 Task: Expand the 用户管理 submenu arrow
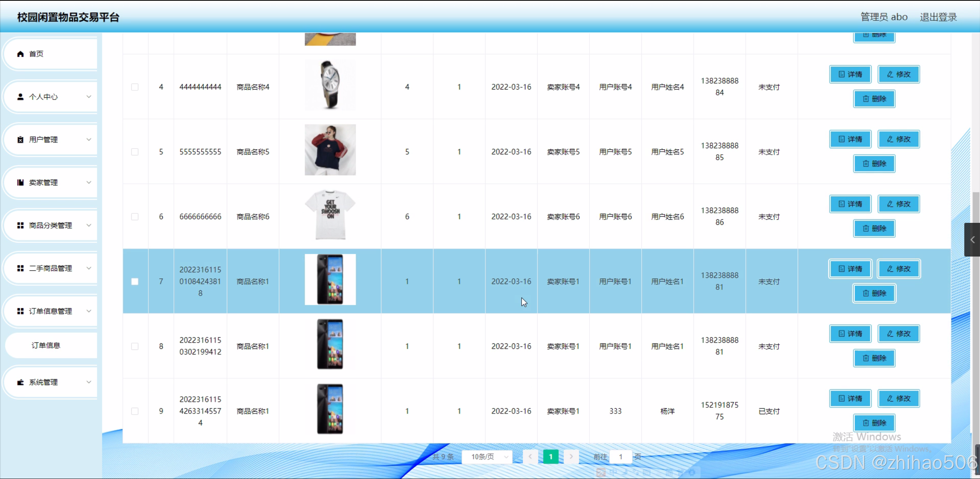(89, 140)
